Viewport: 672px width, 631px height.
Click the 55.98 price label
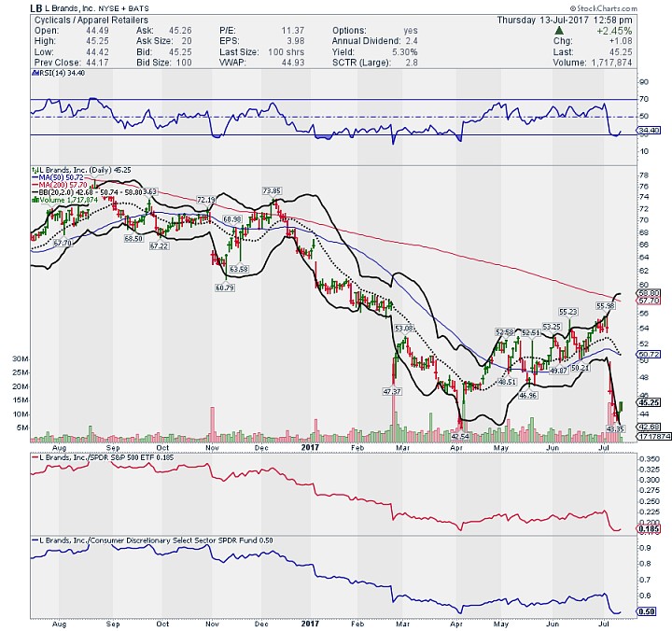[x=605, y=305]
